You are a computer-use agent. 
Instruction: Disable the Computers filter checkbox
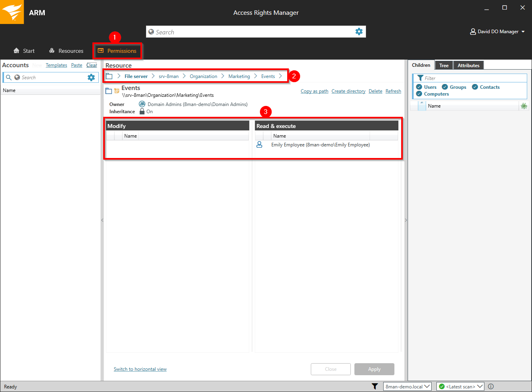pyautogui.click(x=419, y=94)
